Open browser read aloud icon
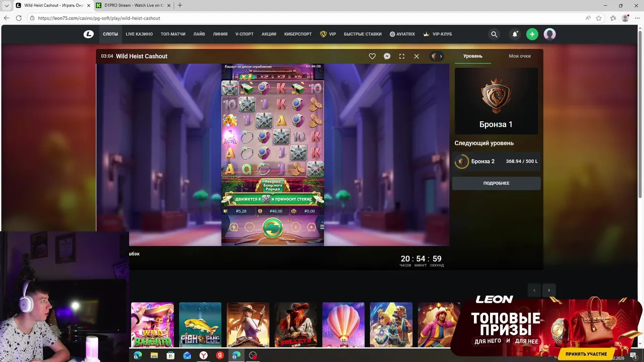Image resolution: width=644 pixels, height=362 pixels. (588, 18)
